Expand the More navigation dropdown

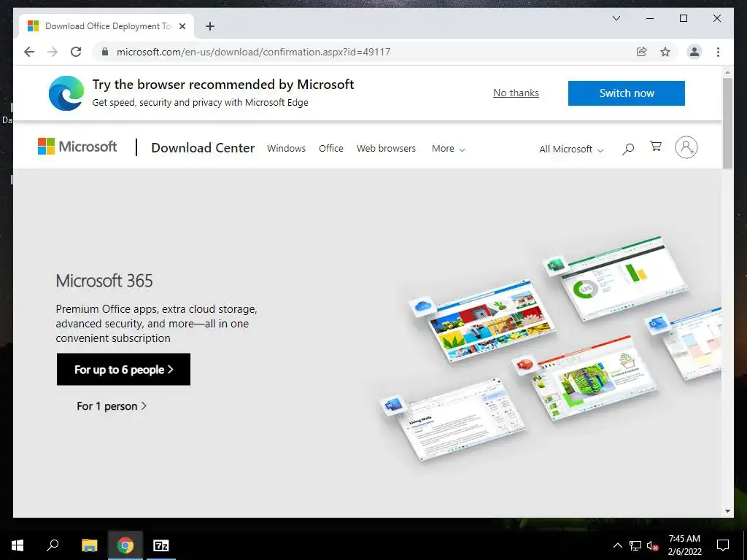(x=449, y=149)
